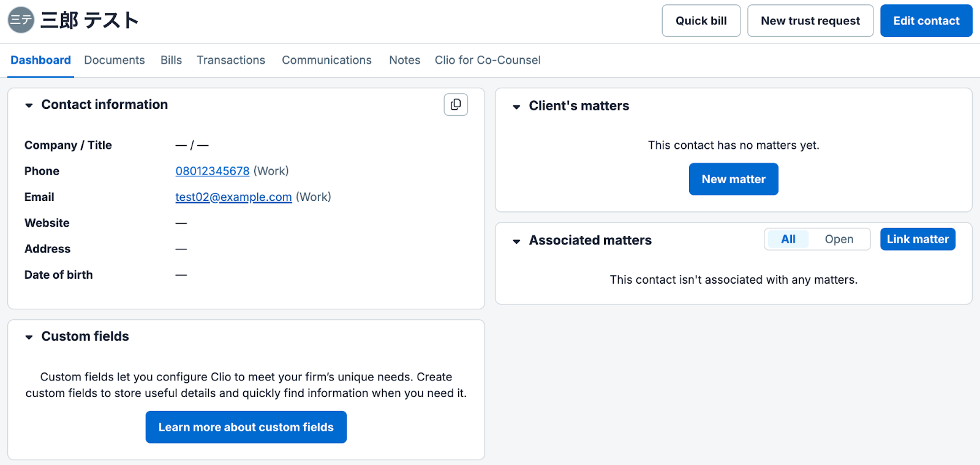Open the Bills tab
This screenshot has height=465, width=980.
pyautogui.click(x=171, y=60)
